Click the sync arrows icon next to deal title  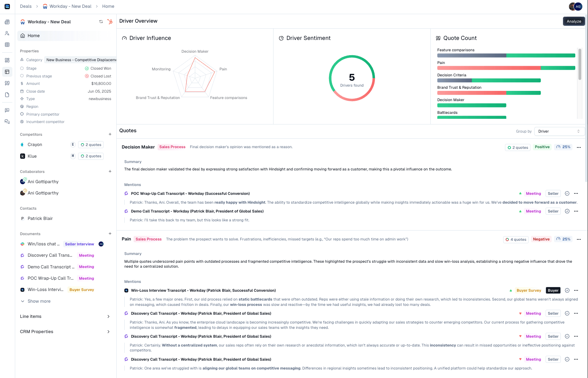(x=101, y=22)
